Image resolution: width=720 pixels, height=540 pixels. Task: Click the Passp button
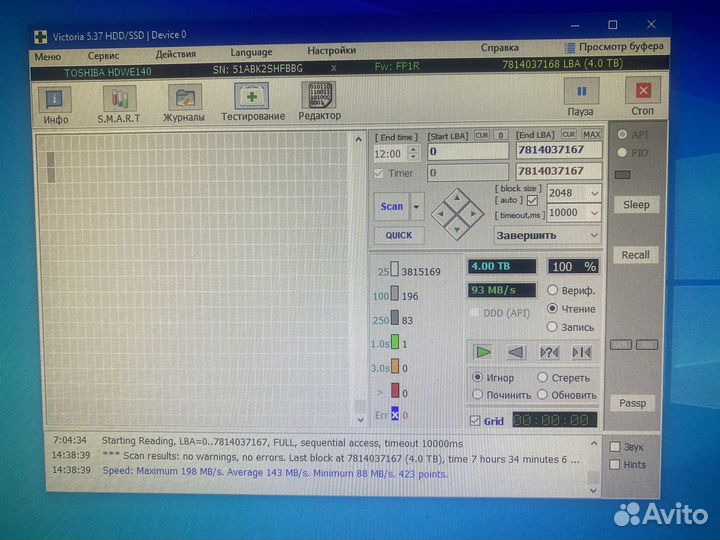click(x=633, y=403)
